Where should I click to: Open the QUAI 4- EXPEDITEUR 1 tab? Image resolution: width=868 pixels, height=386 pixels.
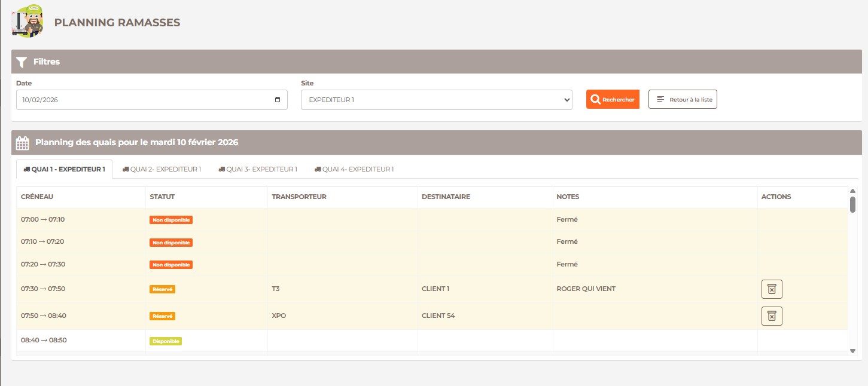click(354, 169)
